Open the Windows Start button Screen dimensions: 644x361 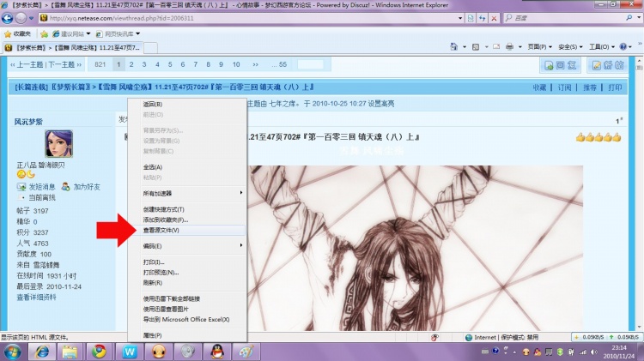tap(13, 352)
